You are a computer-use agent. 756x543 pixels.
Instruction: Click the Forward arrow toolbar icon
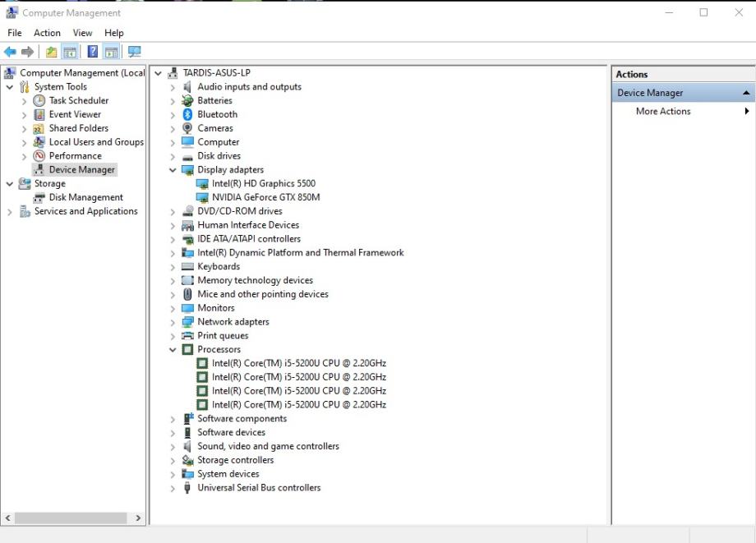[27, 52]
